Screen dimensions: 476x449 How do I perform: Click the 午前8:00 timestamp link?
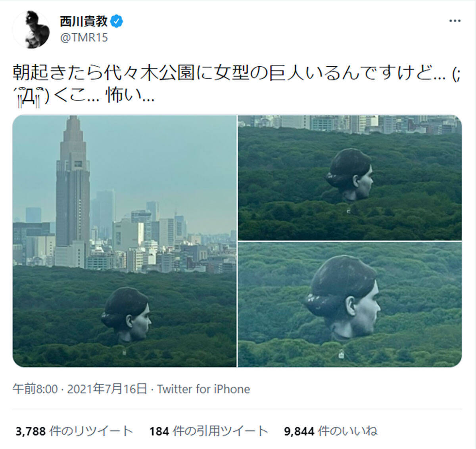coord(35,389)
